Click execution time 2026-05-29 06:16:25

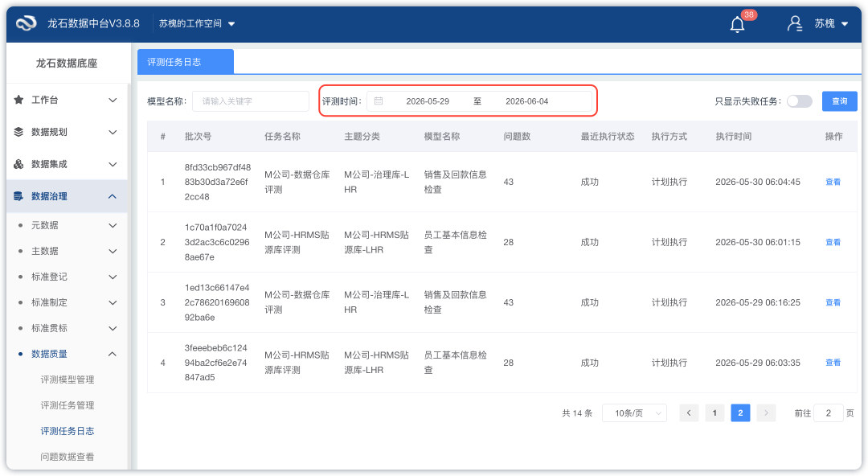pos(758,302)
